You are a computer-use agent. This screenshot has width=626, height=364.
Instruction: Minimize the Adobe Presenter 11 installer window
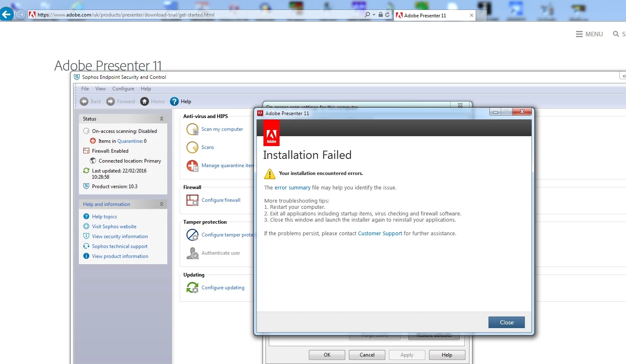point(495,112)
